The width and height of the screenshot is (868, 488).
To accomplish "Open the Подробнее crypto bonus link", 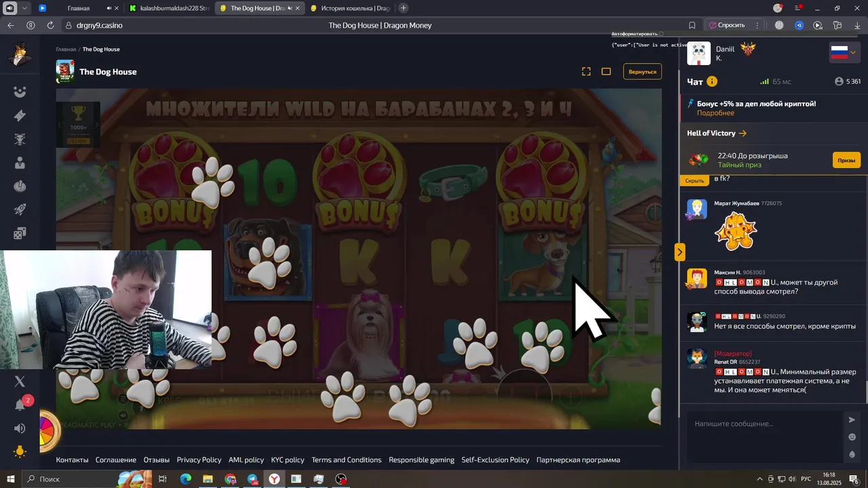I will pos(715,113).
